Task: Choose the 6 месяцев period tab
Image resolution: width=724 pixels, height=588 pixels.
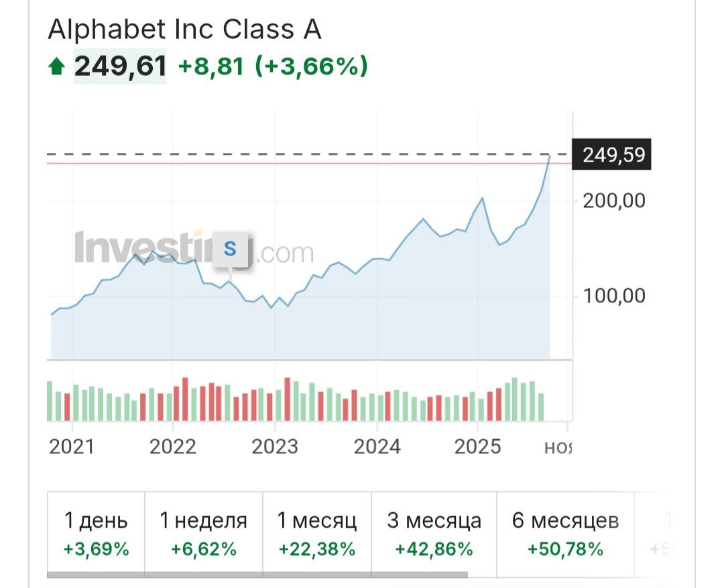Action: pyautogui.click(x=565, y=534)
